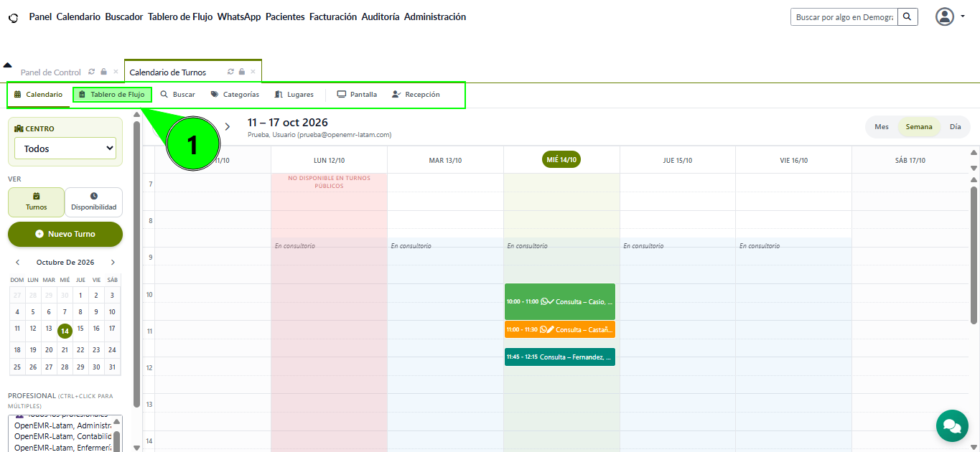Viewport: 980px width, 452px height.
Task: Switch to the Panel de Control tab
Action: (x=51, y=72)
